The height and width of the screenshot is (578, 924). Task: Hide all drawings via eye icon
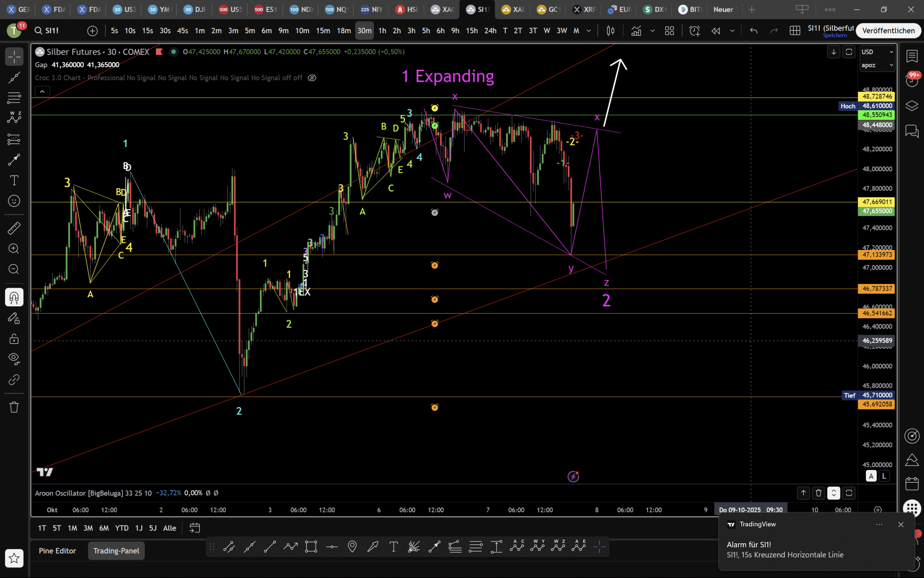(x=14, y=358)
